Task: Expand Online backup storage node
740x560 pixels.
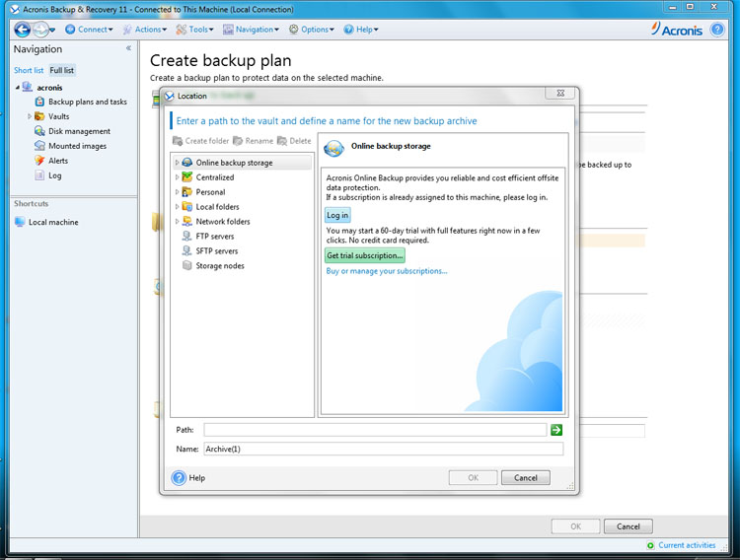Action: pyautogui.click(x=177, y=163)
